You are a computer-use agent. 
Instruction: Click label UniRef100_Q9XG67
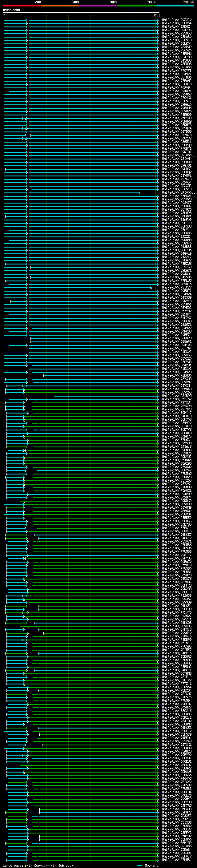click(177, 94)
